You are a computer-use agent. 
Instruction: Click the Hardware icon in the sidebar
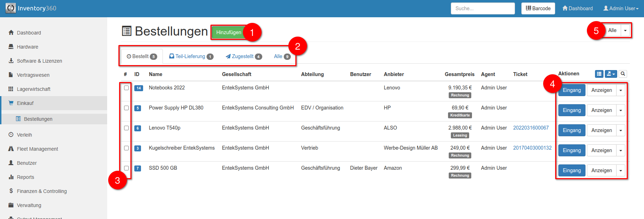tap(11, 47)
